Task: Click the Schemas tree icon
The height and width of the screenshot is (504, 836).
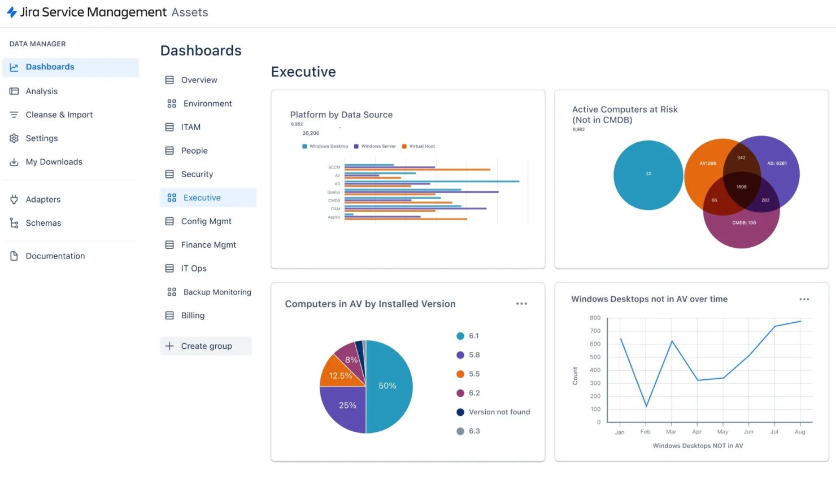Action: [14, 223]
